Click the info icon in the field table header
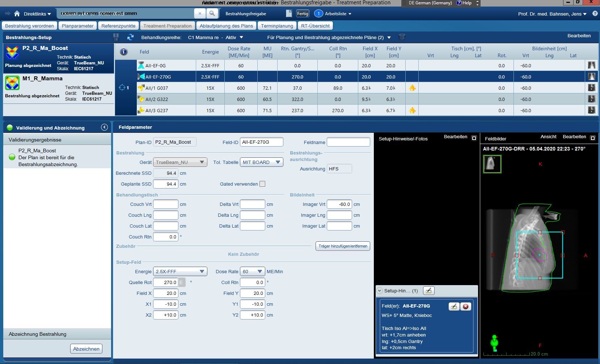Screen dimensions: 600x364 tap(124, 52)
